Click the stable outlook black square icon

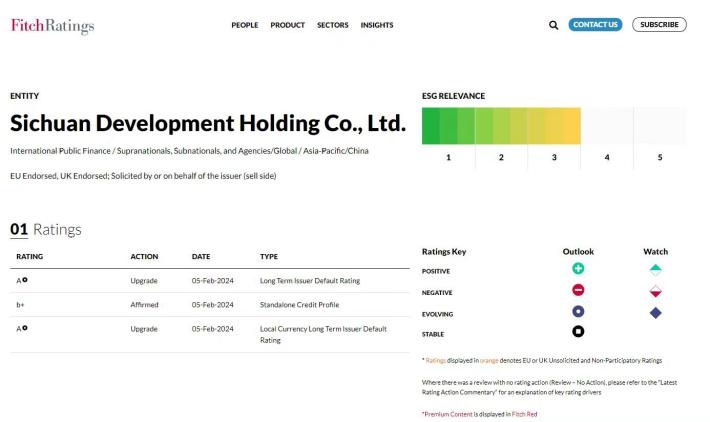coord(578,332)
